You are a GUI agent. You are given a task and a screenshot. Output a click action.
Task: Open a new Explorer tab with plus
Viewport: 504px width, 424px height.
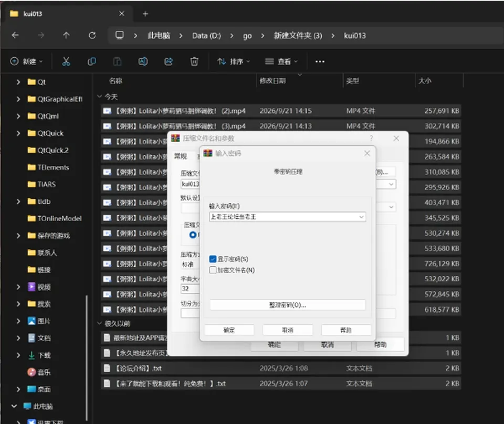pyautogui.click(x=145, y=14)
